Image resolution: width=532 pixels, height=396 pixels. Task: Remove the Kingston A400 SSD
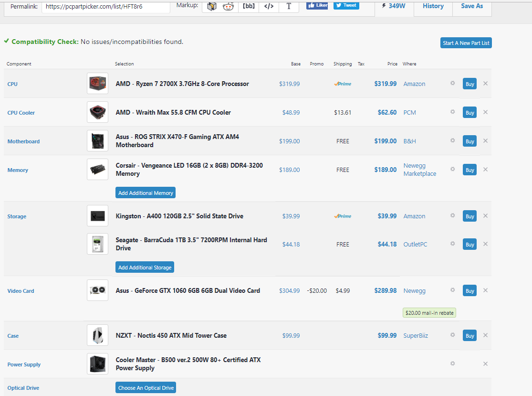pos(486,215)
